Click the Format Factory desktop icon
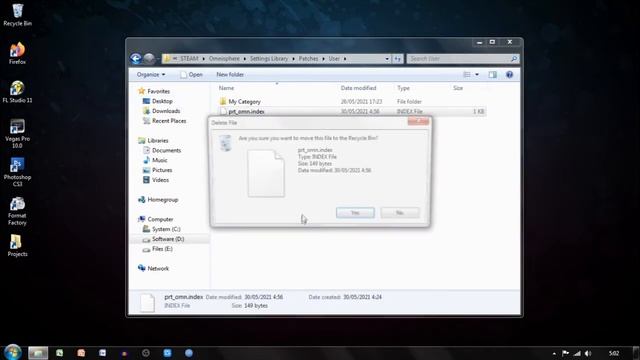 [18, 211]
